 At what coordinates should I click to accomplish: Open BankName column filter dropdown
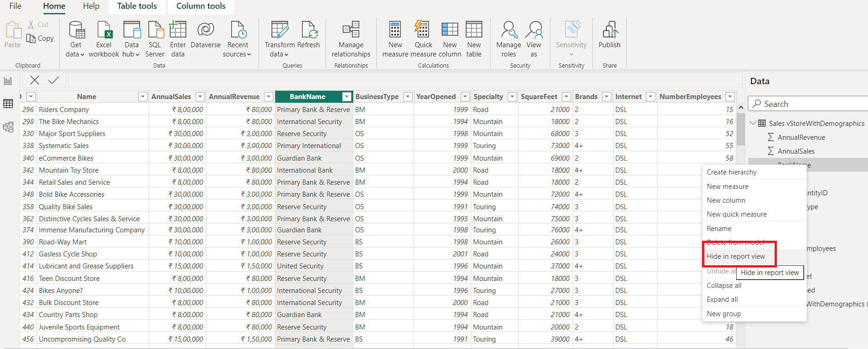pos(346,97)
